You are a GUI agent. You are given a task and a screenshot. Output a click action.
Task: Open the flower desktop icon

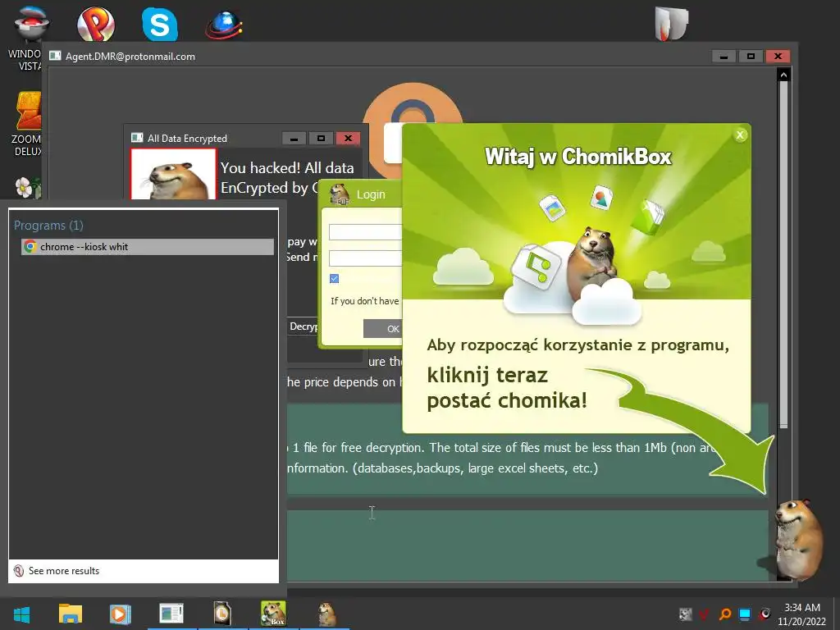[27, 188]
